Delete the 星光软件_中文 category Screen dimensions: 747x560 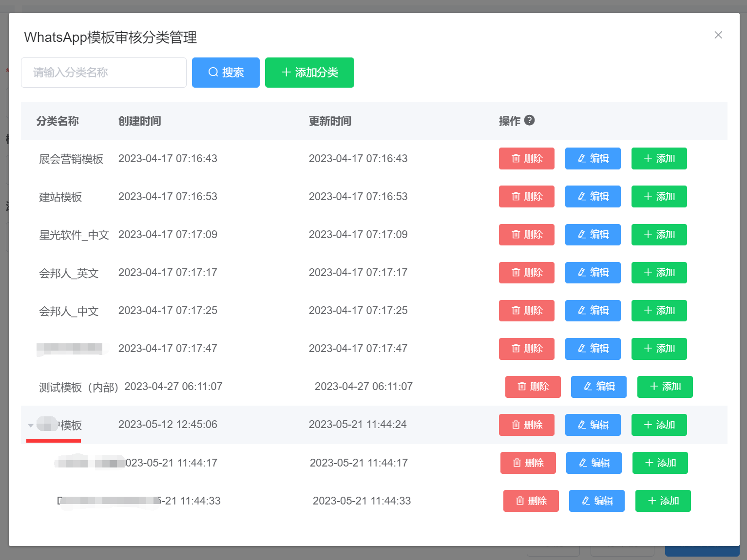[527, 235]
